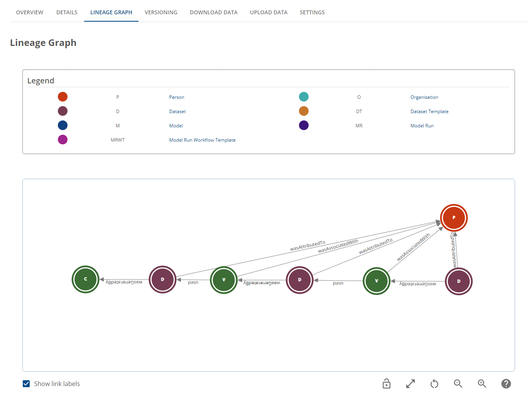The height and width of the screenshot is (403, 532).
Task: Zoom out with the magnifier minus icon
Action: click(458, 383)
